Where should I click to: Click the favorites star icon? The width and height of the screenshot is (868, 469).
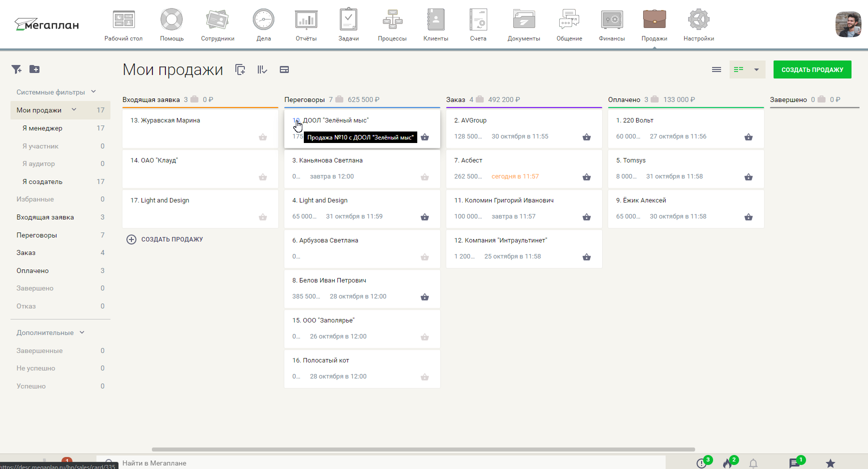831,463
